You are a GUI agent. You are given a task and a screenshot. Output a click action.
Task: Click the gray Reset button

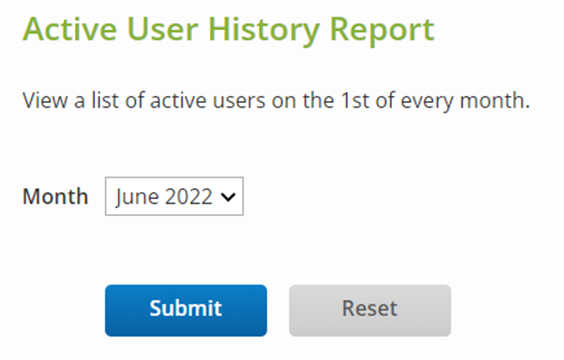click(x=370, y=310)
